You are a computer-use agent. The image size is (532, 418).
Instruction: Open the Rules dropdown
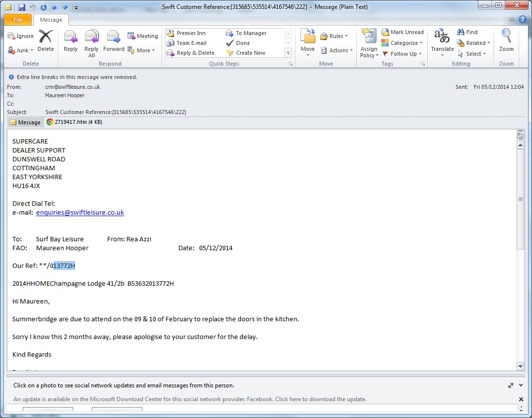click(334, 36)
